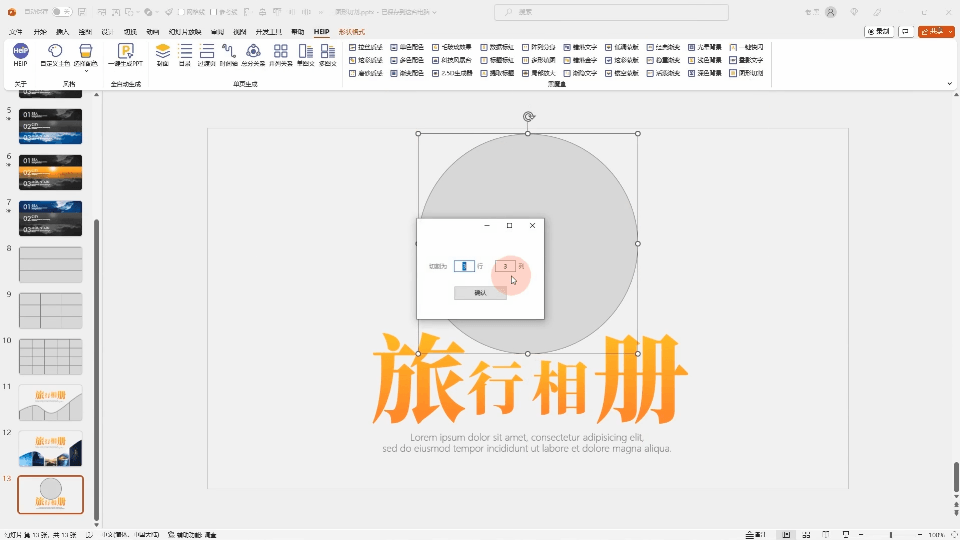Open the 自定义主色 palette icon

55,51
